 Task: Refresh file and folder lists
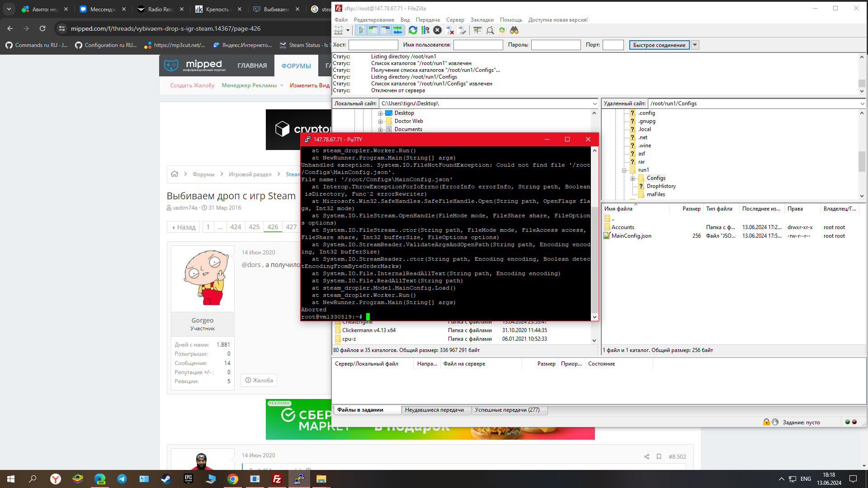413,30
